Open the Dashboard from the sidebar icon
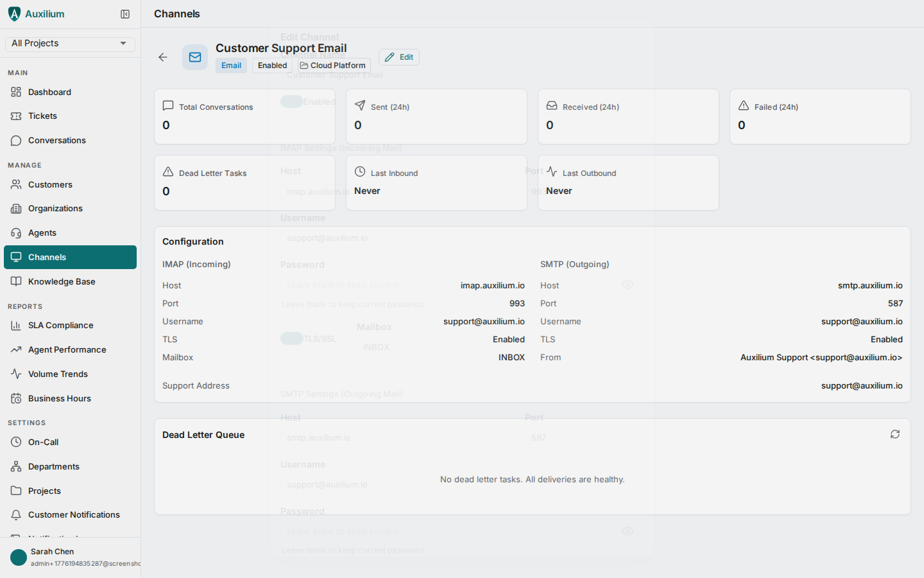 click(x=15, y=92)
